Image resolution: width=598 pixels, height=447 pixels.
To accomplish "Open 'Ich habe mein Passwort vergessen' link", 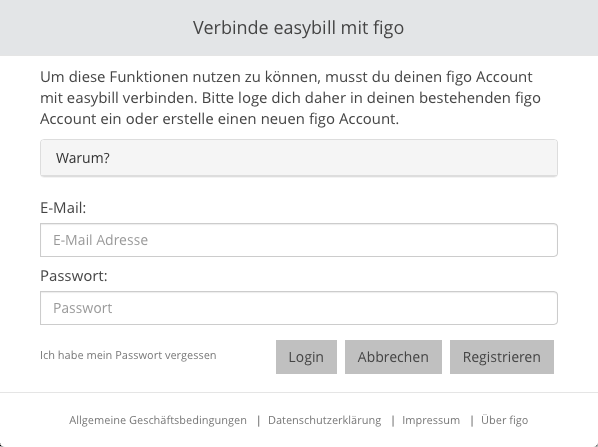I will tap(128, 355).
